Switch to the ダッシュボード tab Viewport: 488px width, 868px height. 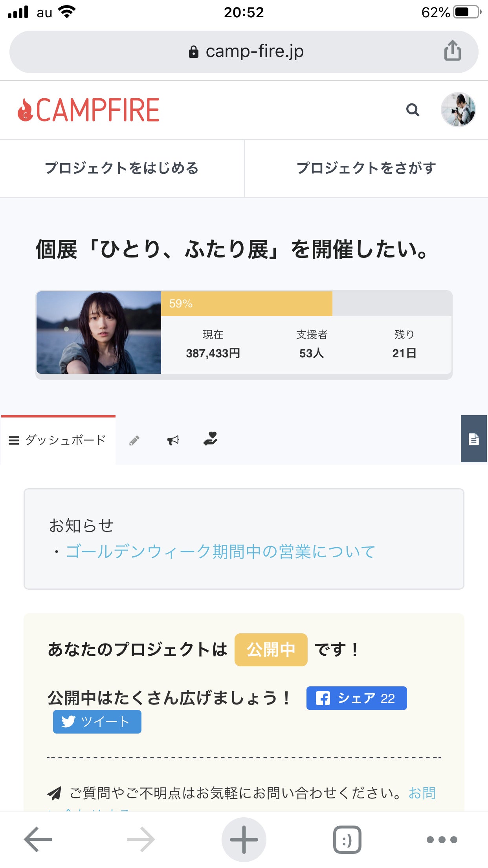(58, 440)
